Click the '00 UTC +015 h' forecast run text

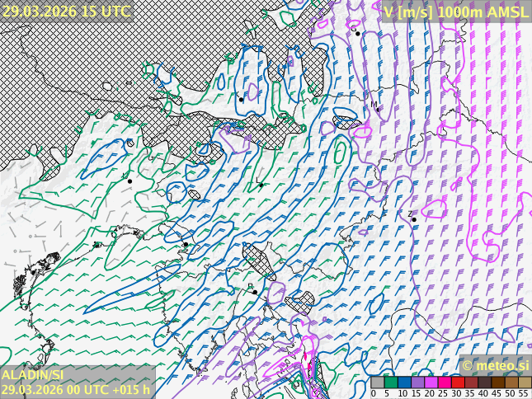tap(109, 390)
